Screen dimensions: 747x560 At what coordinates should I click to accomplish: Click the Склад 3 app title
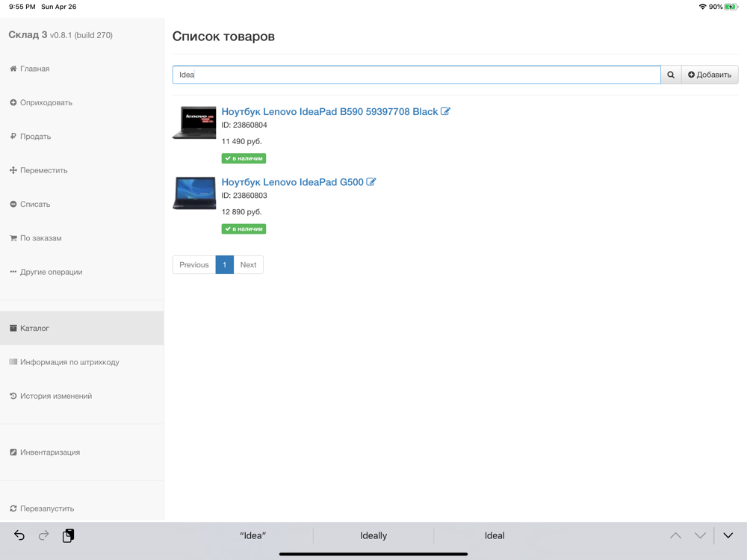(28, 35)
